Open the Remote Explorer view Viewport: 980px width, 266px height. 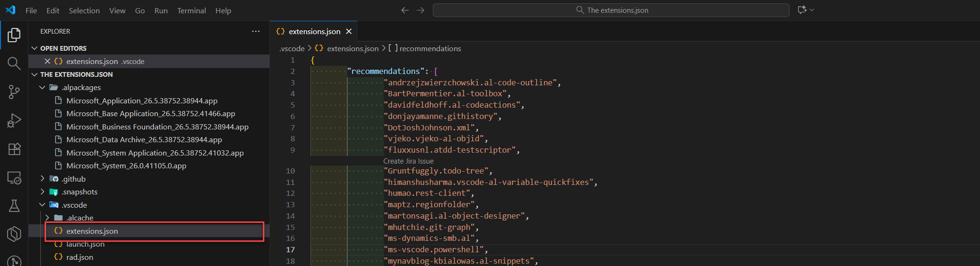pyautogui.click(x=14, y=178)
